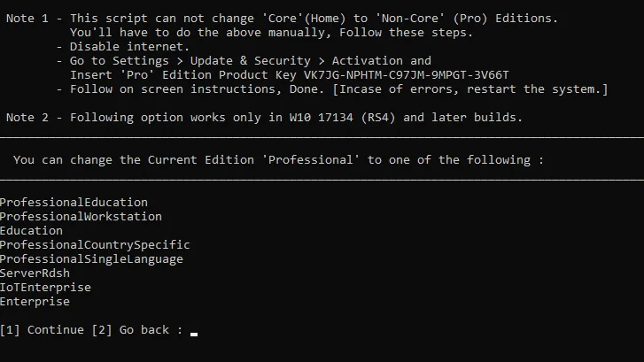This screenshot has width=644, height=362.
Task: Click the word 'Professional' in Current Edition line
Action: click(311, 160)
